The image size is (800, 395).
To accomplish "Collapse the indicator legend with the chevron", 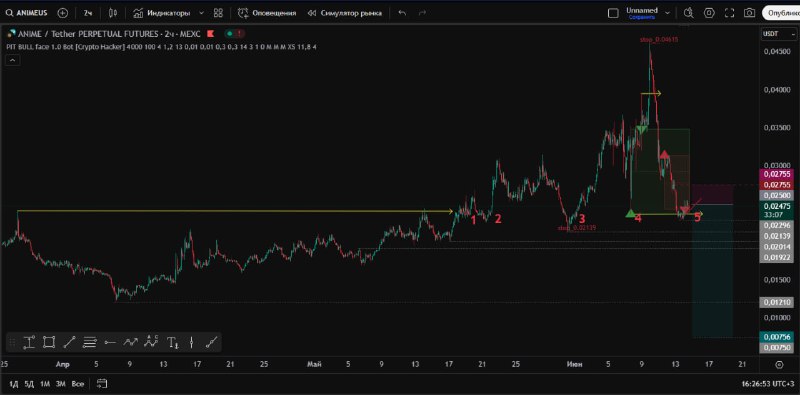I will point(12,60).
